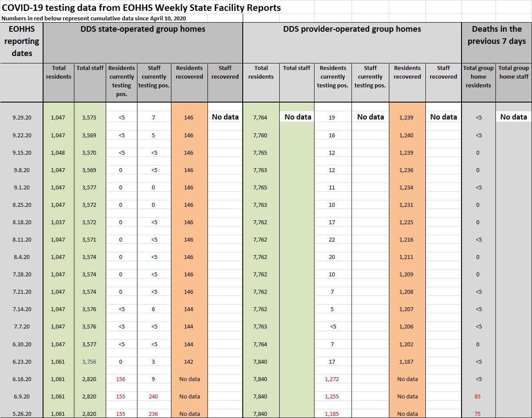Viewport: 532px width, 418px height.
Task: Select the red 1,272 residents testing positive cell
Action: click(x=332, y=379)
